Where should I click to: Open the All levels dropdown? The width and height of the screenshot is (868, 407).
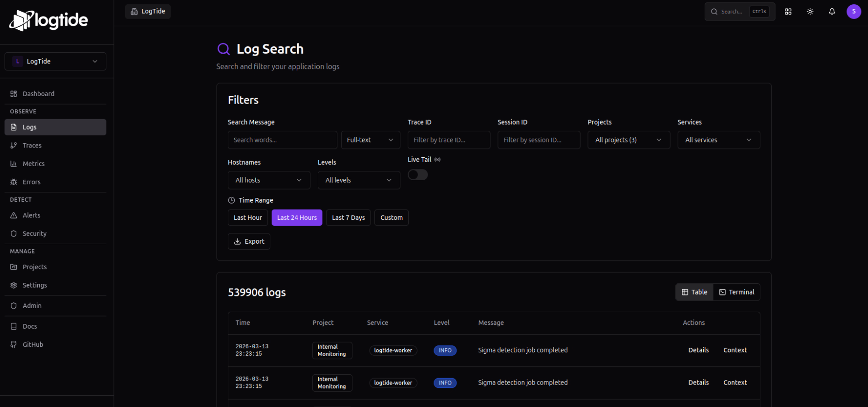[x=359, y=180]
